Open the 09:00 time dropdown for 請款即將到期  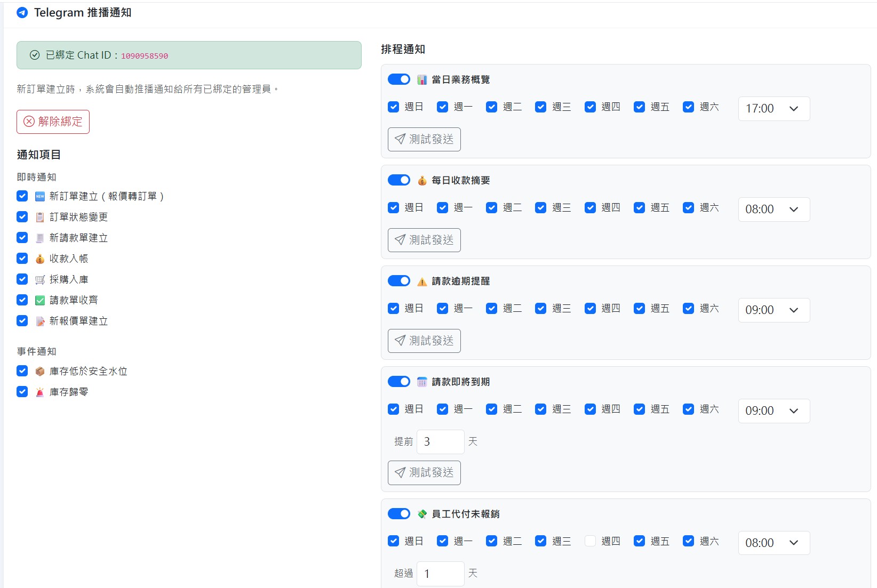[774, 411]
